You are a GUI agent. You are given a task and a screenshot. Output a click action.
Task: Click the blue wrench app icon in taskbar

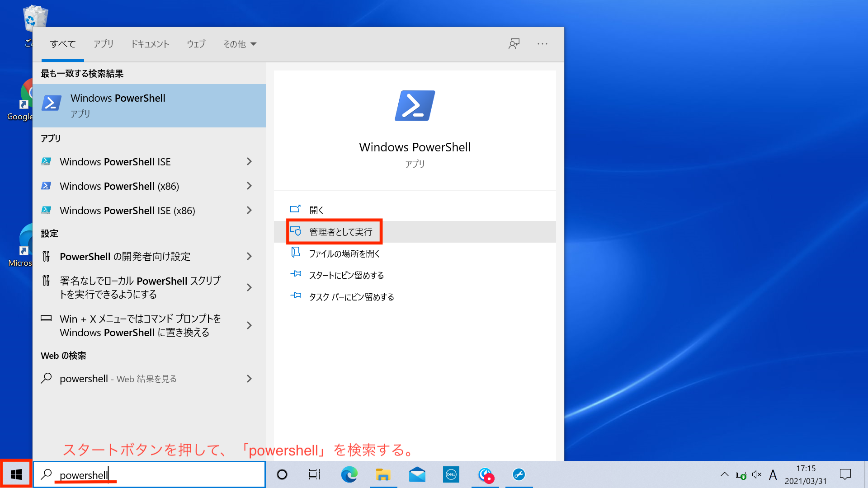click(519, 474)
